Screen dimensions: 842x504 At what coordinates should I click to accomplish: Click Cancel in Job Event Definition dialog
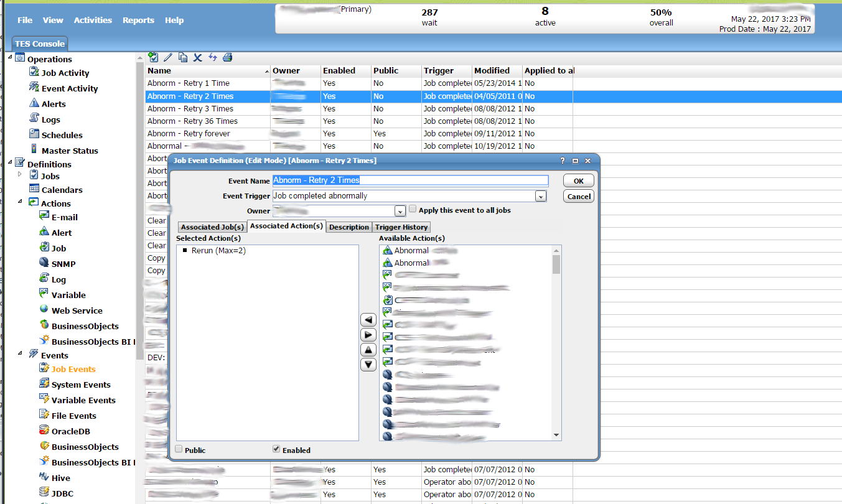click(579, 196)
